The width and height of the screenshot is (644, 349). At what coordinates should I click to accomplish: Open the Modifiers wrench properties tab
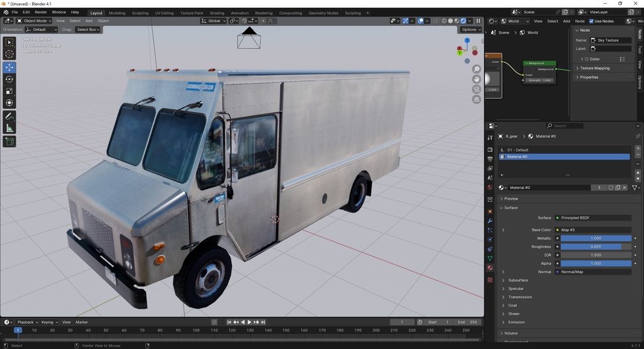coord(490,221)
